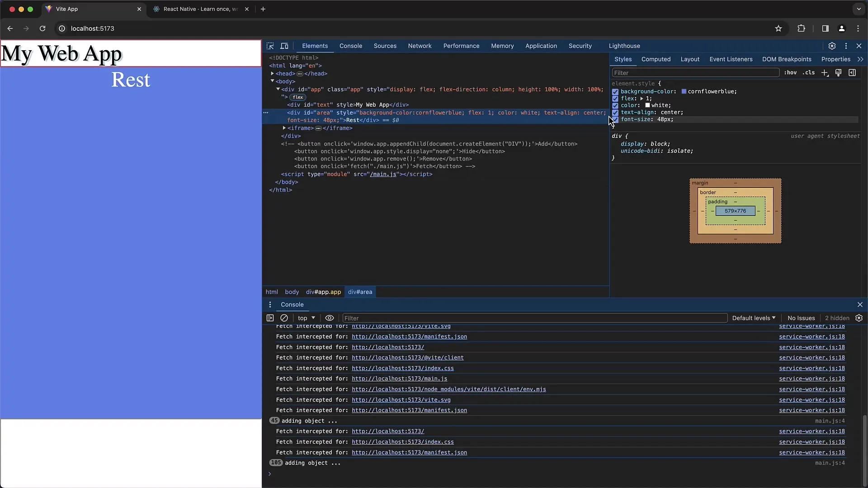Toggle the .cls class editor button
The height and width of the screenshot is (488, 868).
(809, 73)
